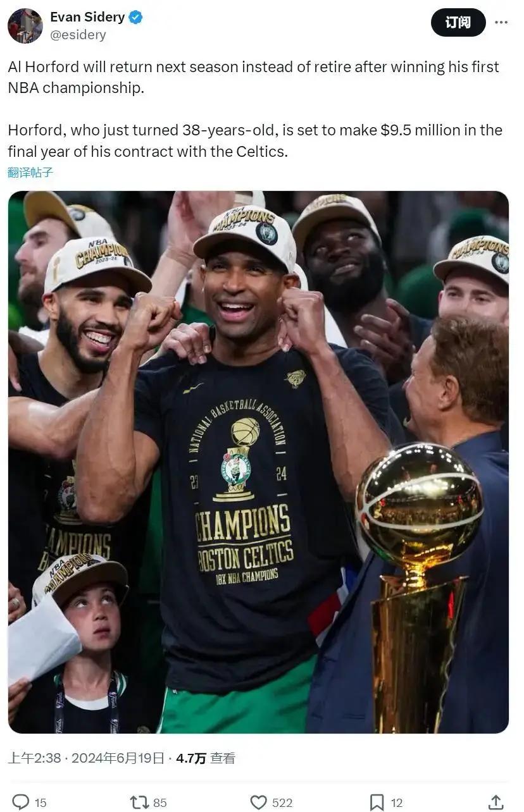
Task: View the 4.7万 查看 count
Action: pyautogui.click(x=206, y=758)
